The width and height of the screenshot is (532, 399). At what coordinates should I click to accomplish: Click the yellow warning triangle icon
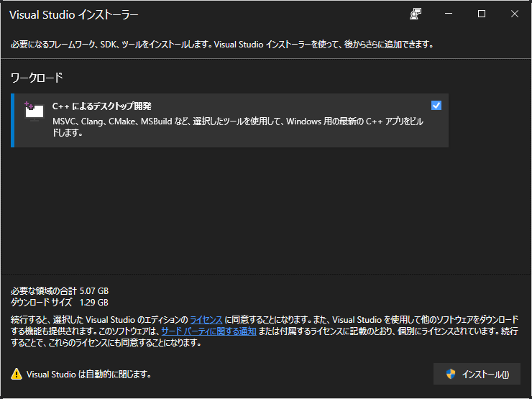(x=17, y=374)
